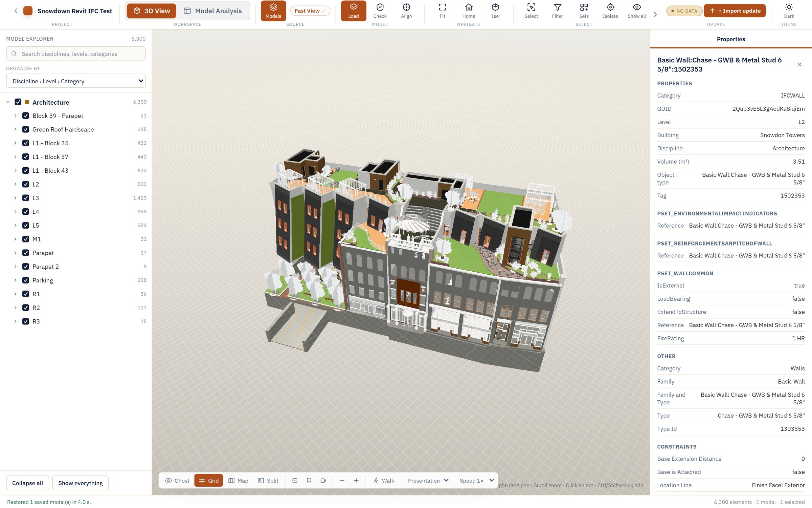
Task: Click the model explorer search field
Action: [x=76, y=54]
